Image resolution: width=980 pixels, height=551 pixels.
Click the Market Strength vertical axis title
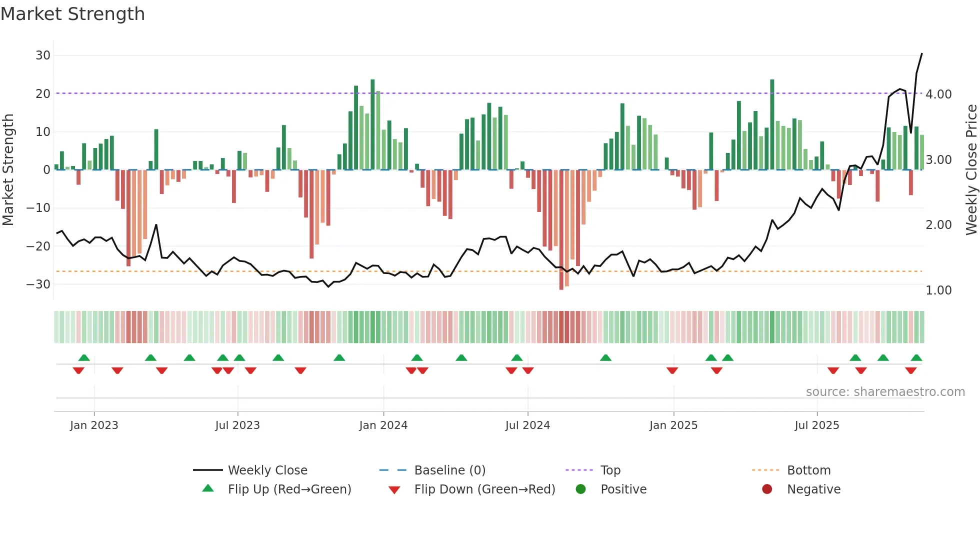(8, 169)
